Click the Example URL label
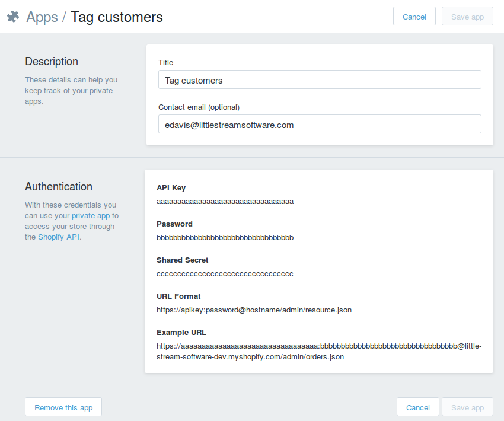Image resolution: width=504 pixels, height=421 pixels. 181,332
